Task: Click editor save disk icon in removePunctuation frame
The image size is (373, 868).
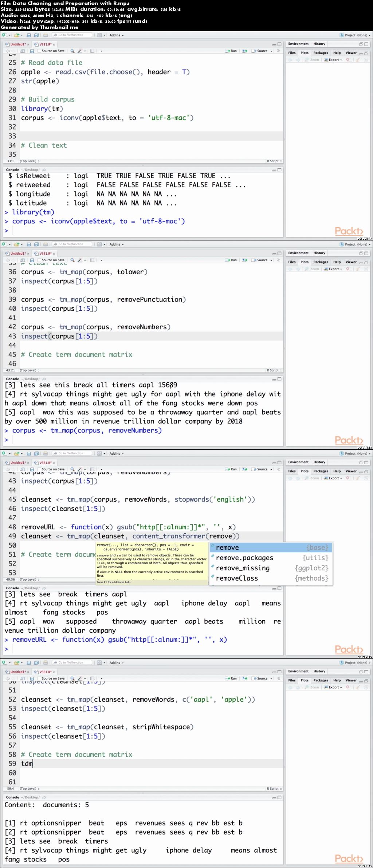Action: click(x=32, y=260)
